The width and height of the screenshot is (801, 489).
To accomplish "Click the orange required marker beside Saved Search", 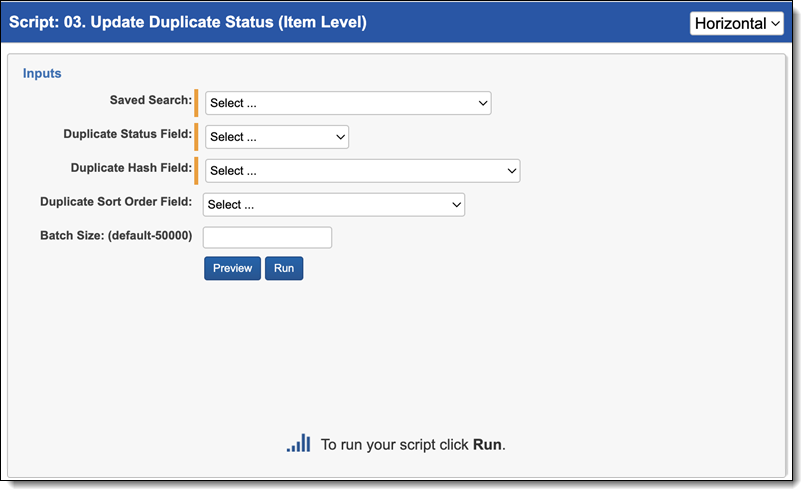I will [196, 103].
